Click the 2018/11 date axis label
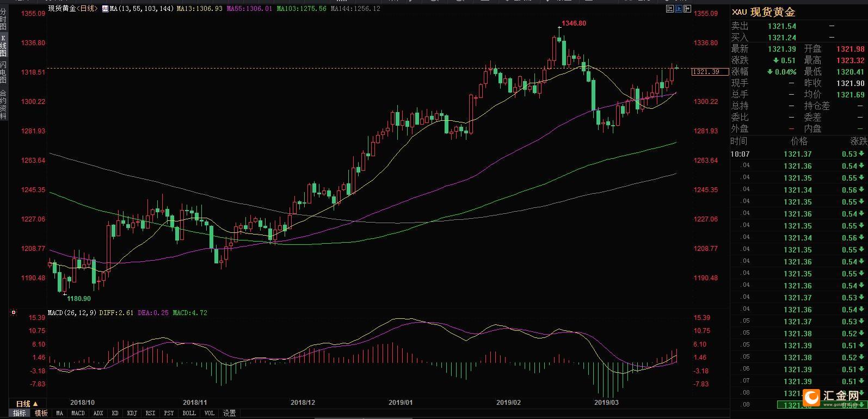Screen dimensions: 868x419 coord(195,403)
